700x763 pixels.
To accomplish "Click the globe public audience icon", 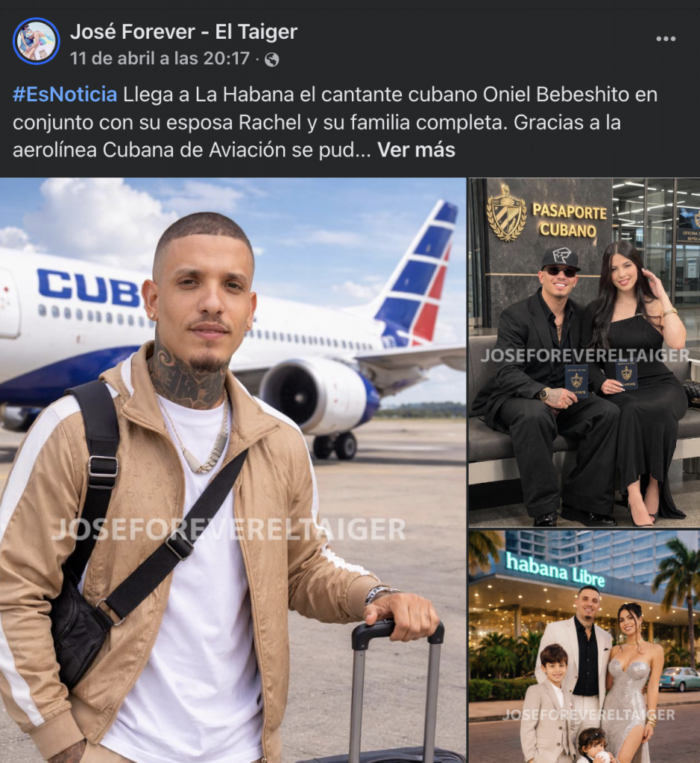I will pyautogui.click(x=271, y=60).
